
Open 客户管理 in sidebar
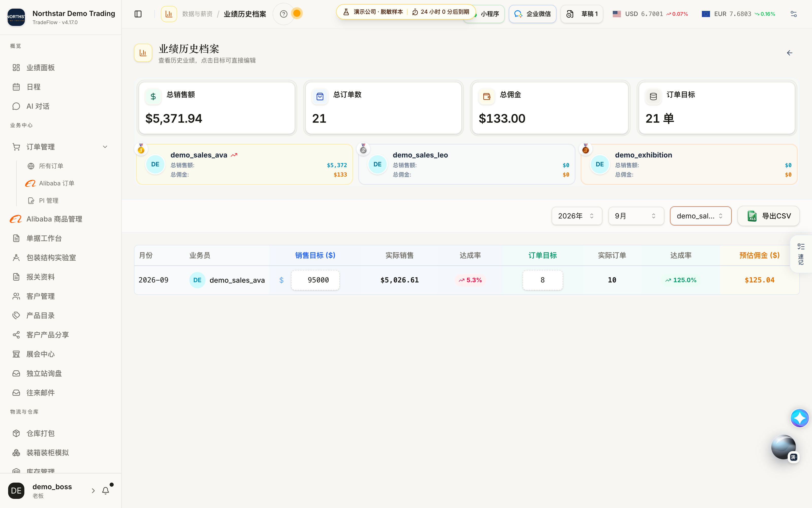click(60, 296)
